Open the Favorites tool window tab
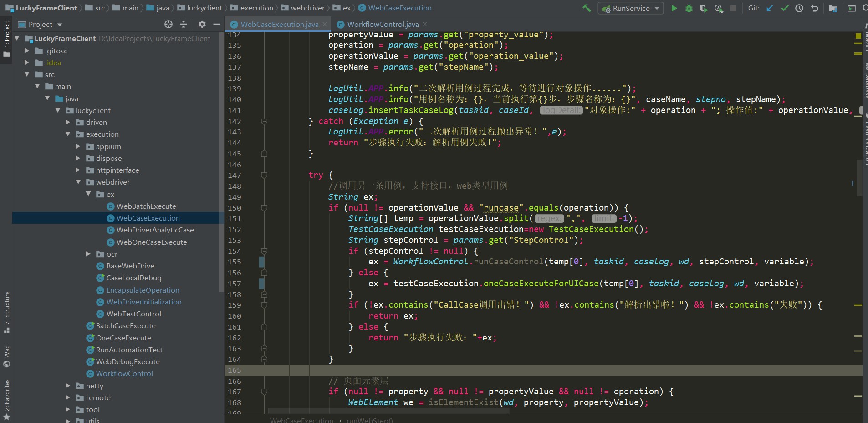 click(6, 400)
